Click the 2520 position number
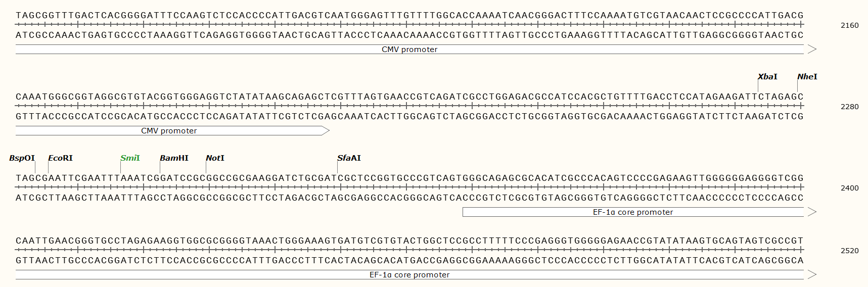Viewport: 868px width, 287px height. 849,251
